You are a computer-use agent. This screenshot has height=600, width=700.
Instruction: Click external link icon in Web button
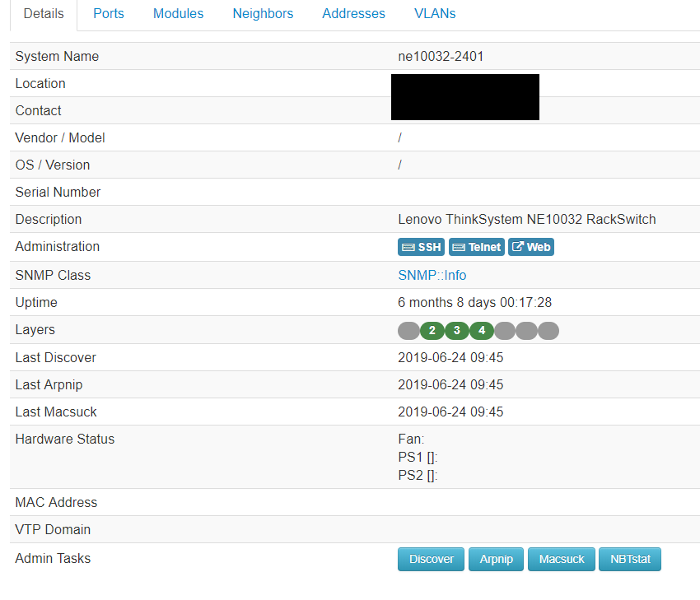(x=518, y=246)
